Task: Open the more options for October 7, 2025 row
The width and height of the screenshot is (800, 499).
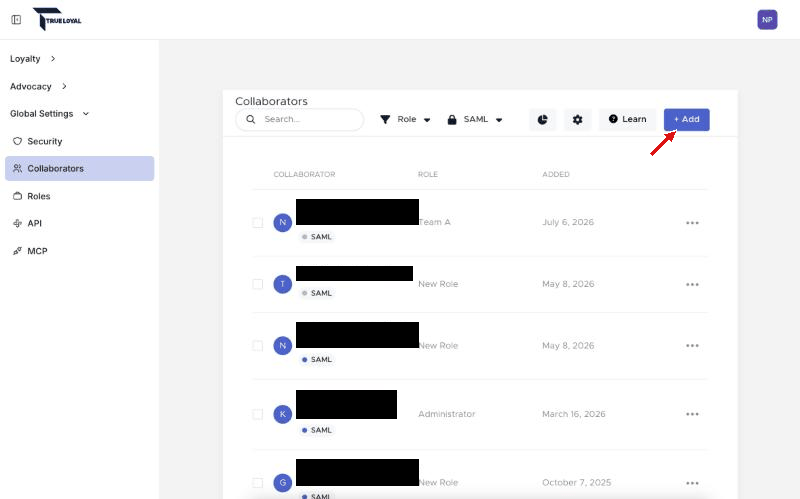Action: coord(692,483)
